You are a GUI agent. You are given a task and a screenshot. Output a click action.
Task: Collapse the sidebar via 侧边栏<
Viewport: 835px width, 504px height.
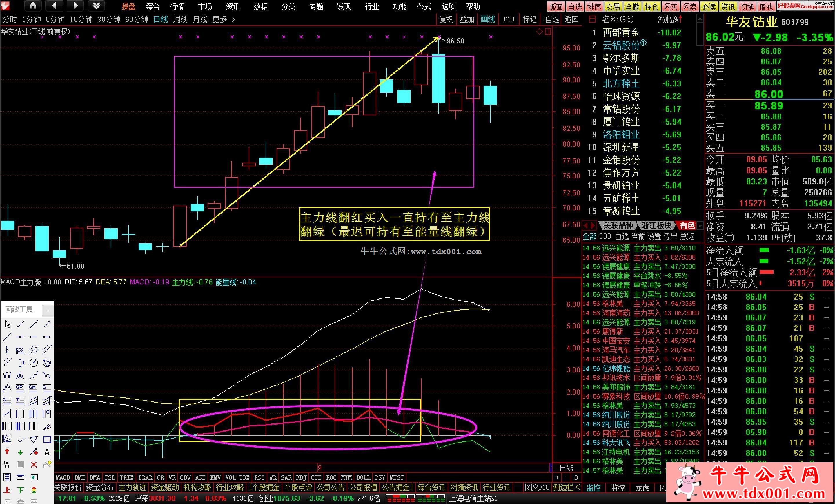pos(567,487)
